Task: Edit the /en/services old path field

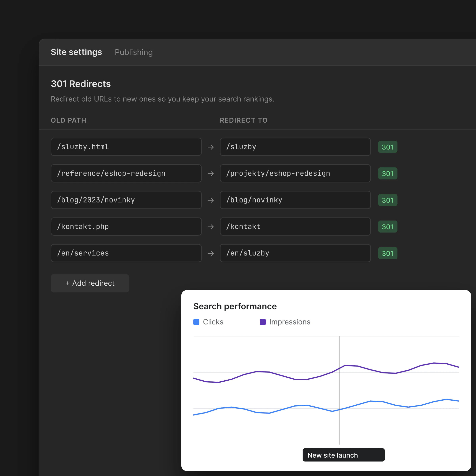Action: [x=126, y=253]
